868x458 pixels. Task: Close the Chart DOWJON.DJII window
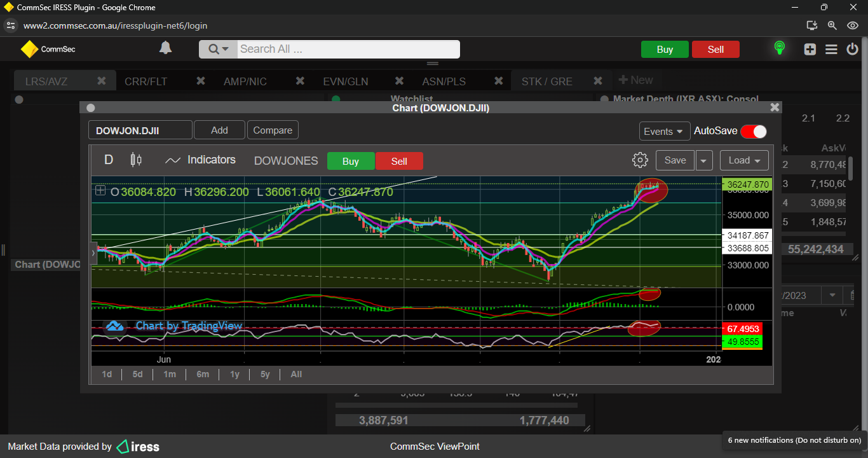[774, 108]
